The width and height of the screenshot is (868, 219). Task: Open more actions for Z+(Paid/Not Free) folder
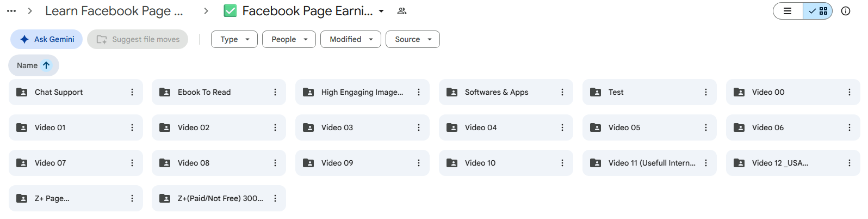coord(275,198)
